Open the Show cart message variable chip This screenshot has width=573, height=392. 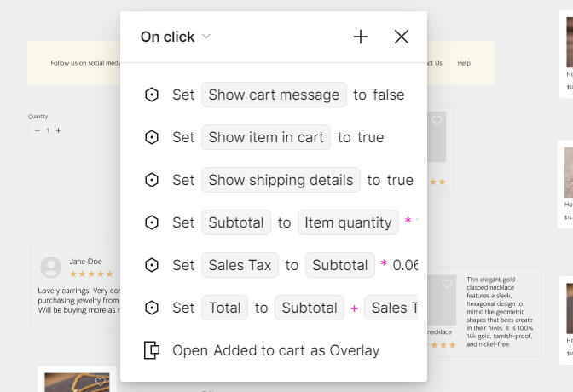click(274, 95)
